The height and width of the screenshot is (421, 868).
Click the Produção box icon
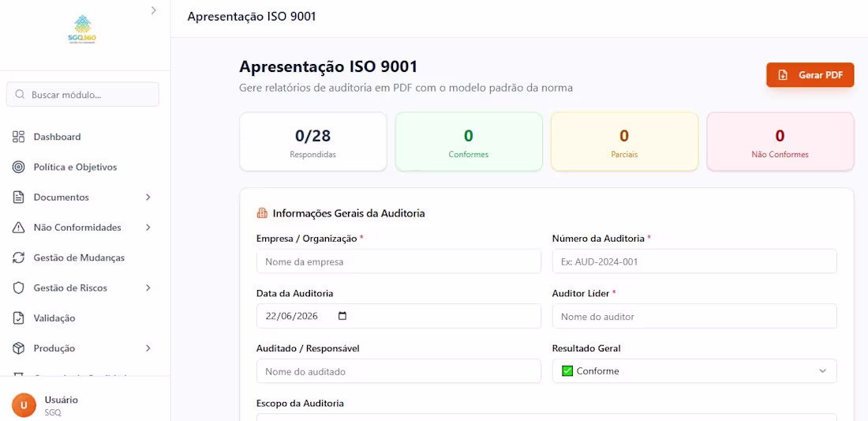(x=19, y=348)
